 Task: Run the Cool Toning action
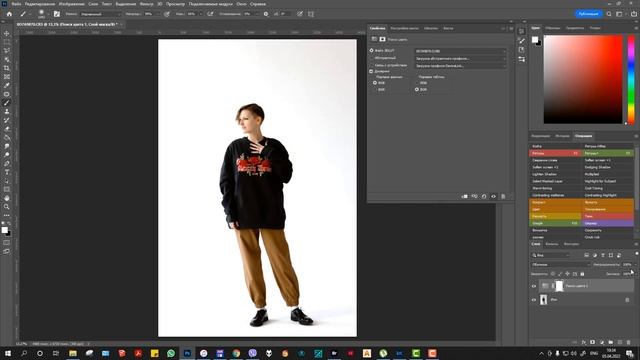click(608, 188)
